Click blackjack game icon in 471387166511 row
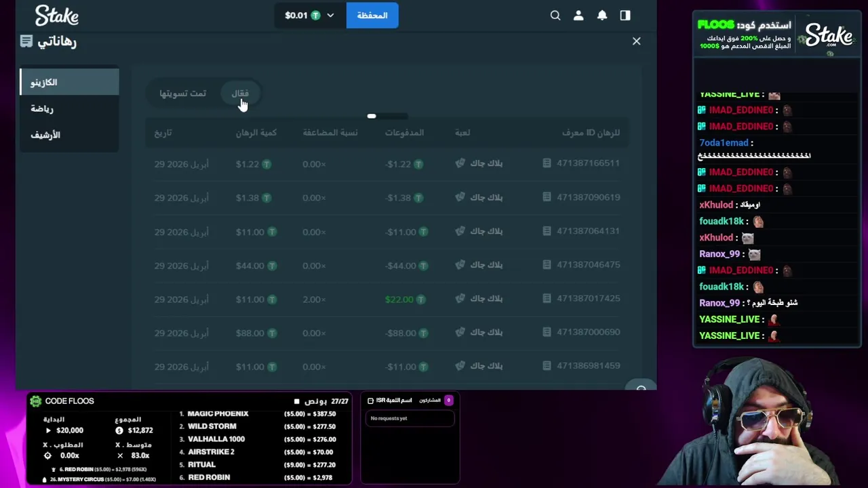Image resolution: width=868 pixels, height=488 pixels. pos(460,163)
